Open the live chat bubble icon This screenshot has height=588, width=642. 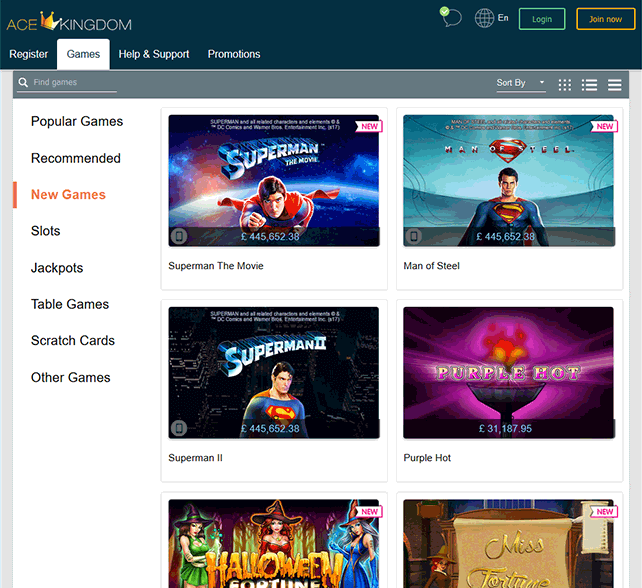pyautogui.click(x=451, y=17)
